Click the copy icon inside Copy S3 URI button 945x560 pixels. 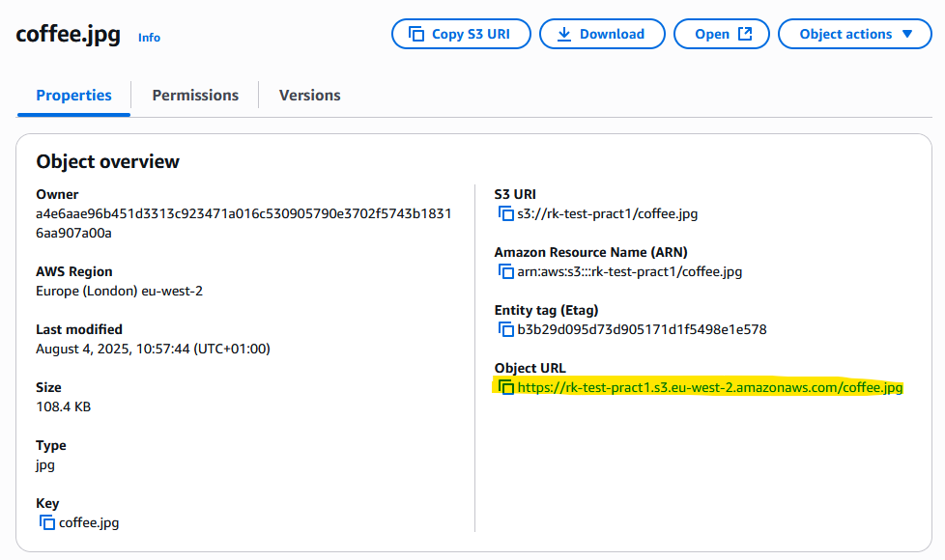click(416, 34)
